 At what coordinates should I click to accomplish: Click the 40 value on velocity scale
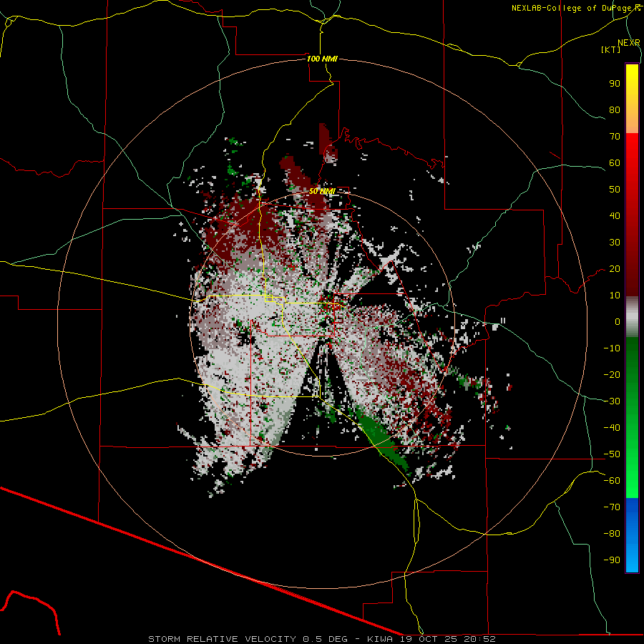pyautogui.click(x=615, y=215)
